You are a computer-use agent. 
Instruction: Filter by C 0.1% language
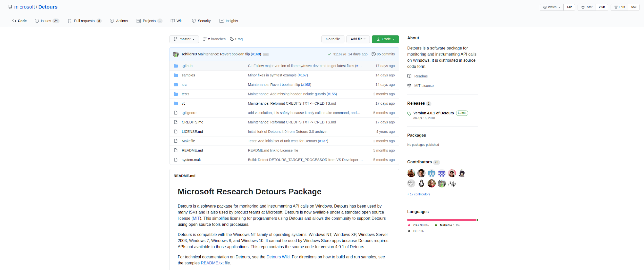click(416, 231)
